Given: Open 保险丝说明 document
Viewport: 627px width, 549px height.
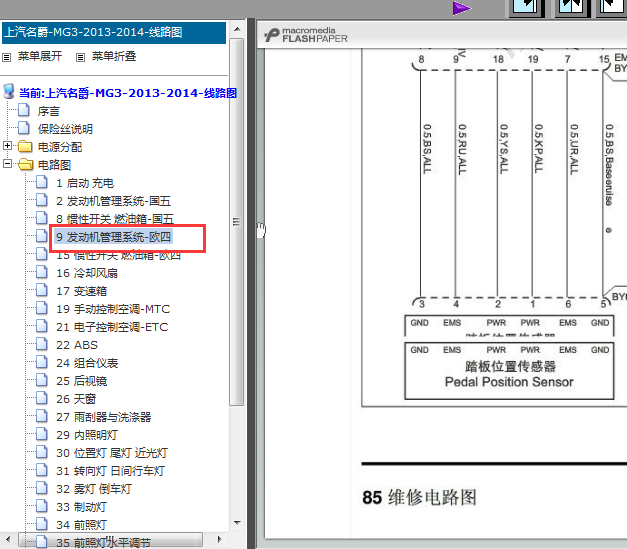Looking at the screenshot, I should [65, 129].
